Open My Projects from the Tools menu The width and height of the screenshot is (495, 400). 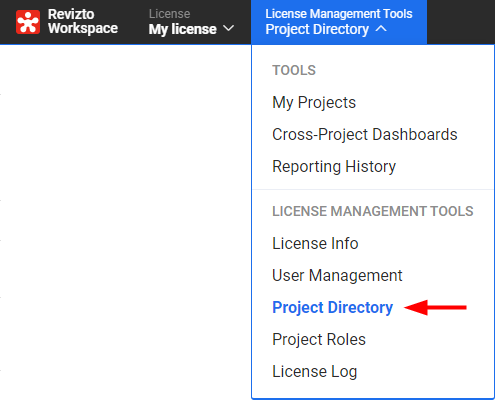click(x=314, y=102)
